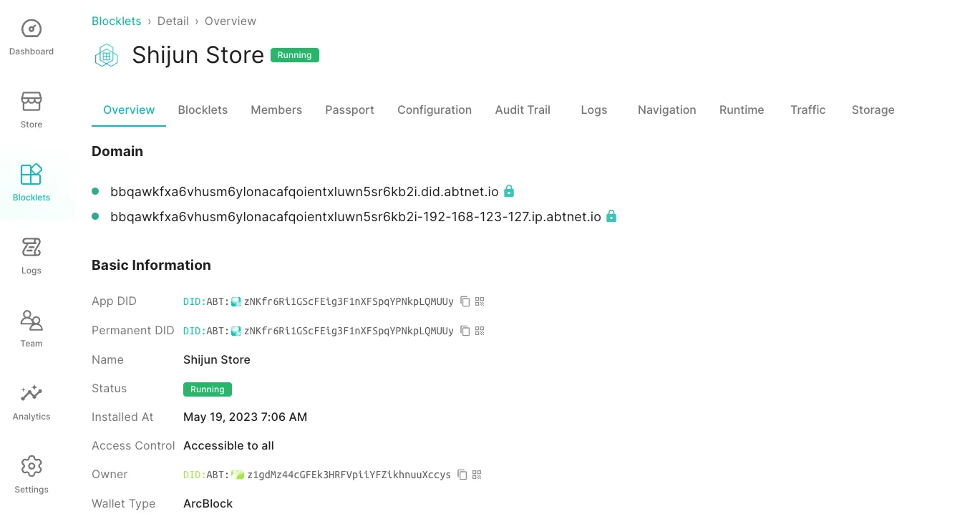Open the Members tab
The width and height of the screenshot is (980, 519).
click(x=276, y=110)
